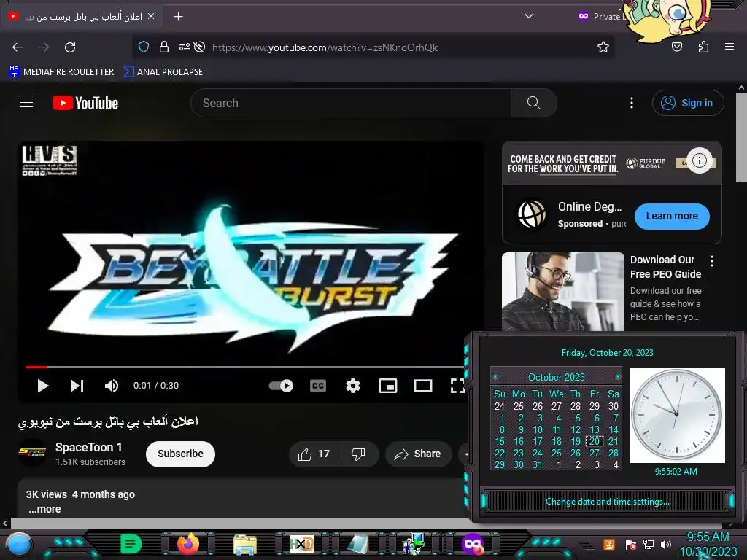The width and height of the screenshot is (747, 560).
Task: Open the Pocket save icon
Action: (x=676, y=47)
